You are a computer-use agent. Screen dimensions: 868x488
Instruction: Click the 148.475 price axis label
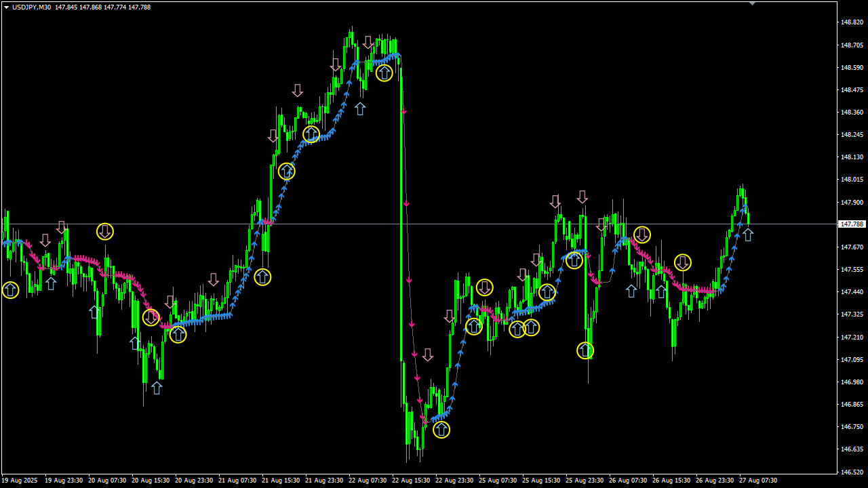click(851, 90)
